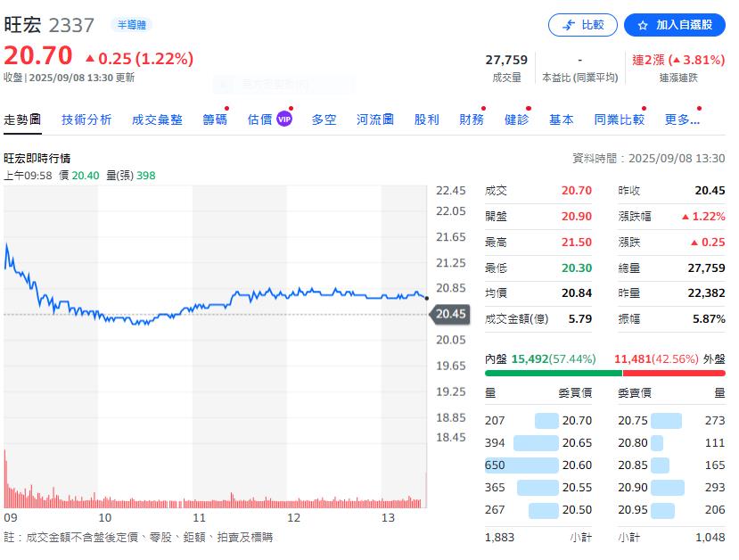
Task: Open the 估價 tab
Action: (x=259, y=119)
